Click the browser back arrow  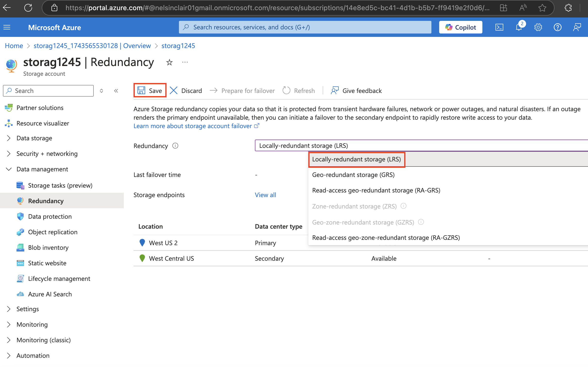[x=7, y=8]
